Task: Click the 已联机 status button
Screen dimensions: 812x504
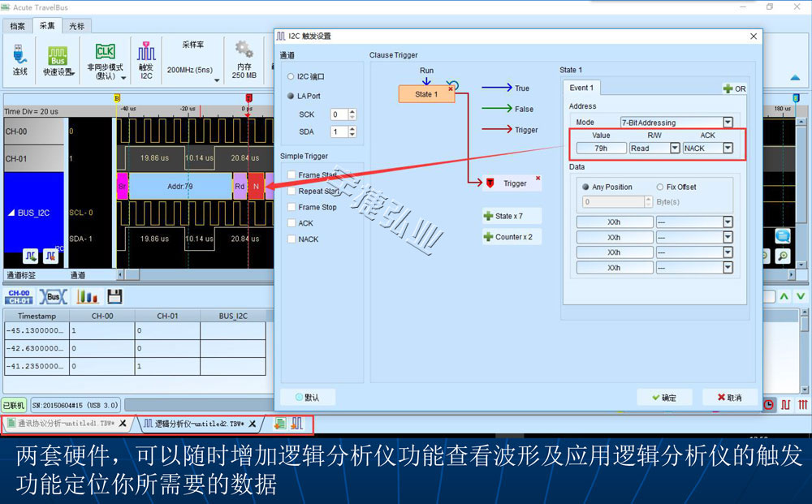Action: (14, 405)
